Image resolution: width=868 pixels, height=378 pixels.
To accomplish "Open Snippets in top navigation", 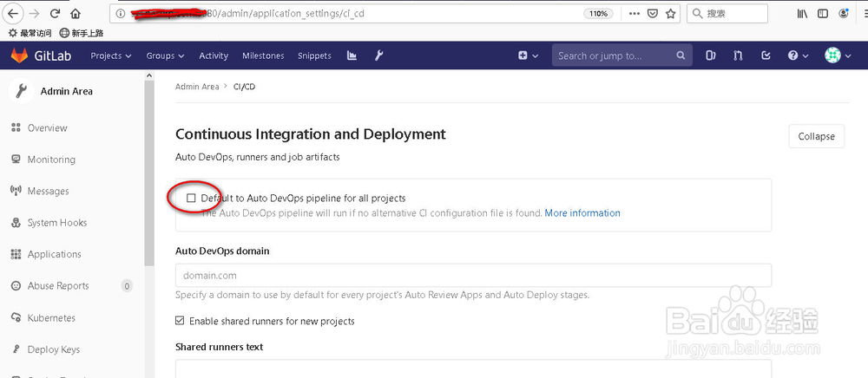I will [314, 55].
